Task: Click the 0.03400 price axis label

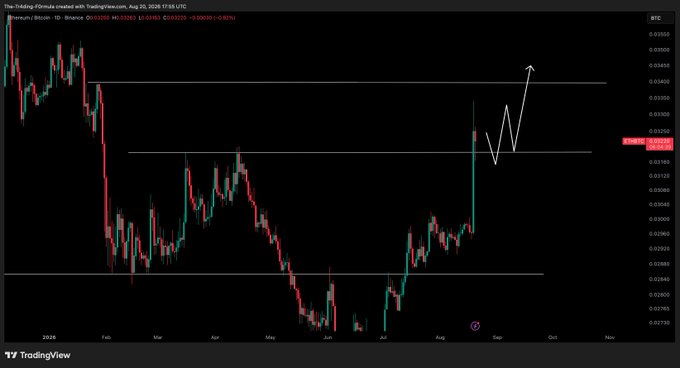Action: point(660,81)
